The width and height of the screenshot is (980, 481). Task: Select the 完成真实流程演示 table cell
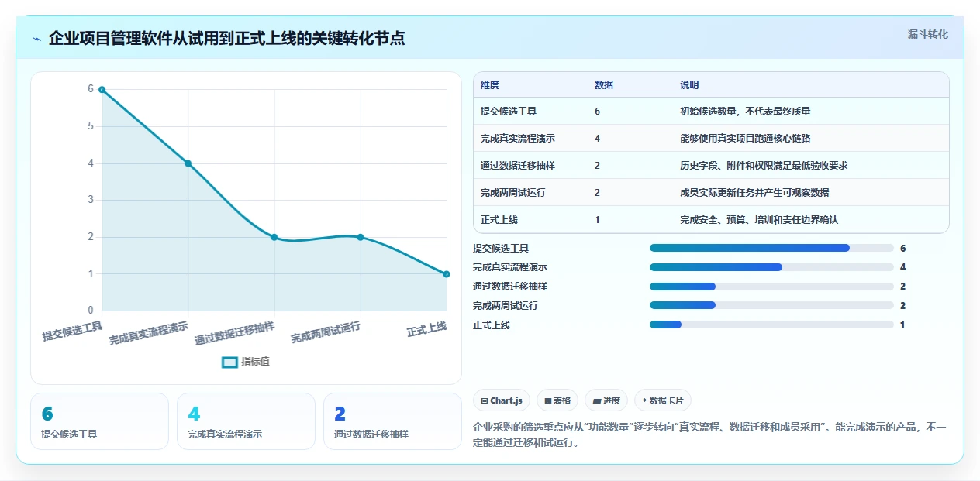(518, 139)
